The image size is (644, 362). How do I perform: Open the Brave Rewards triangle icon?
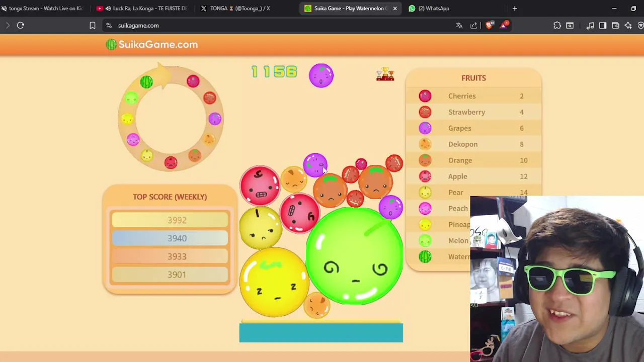pos(504,26)
